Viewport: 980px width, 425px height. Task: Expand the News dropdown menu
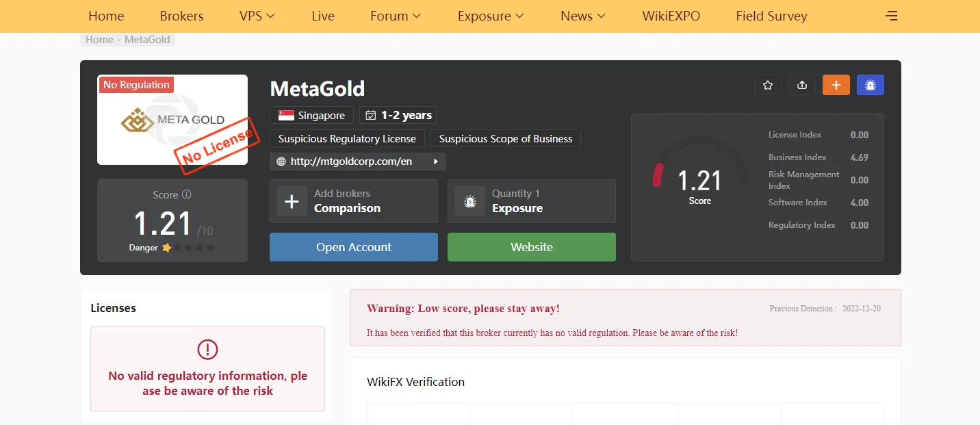(583, 16)
